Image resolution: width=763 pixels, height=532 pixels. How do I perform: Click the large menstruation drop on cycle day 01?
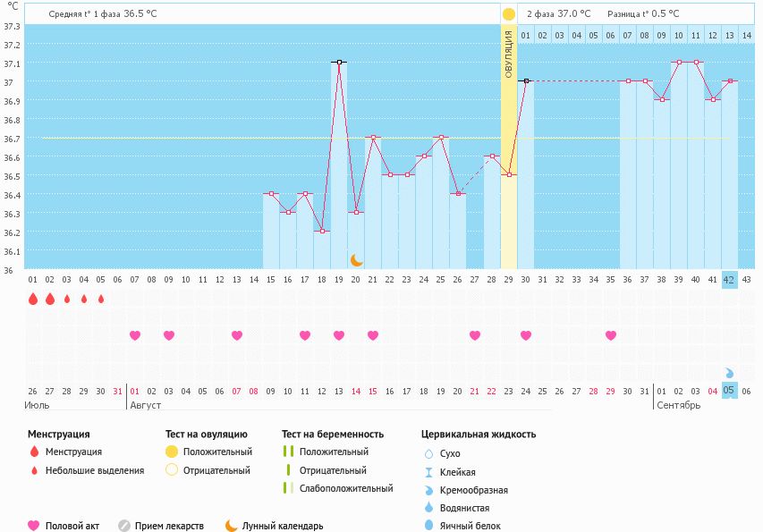click(x=33, y=300)
